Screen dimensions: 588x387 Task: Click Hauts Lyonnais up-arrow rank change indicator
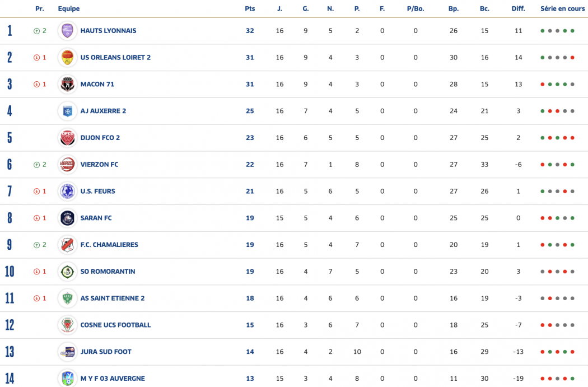click(36, 31)
